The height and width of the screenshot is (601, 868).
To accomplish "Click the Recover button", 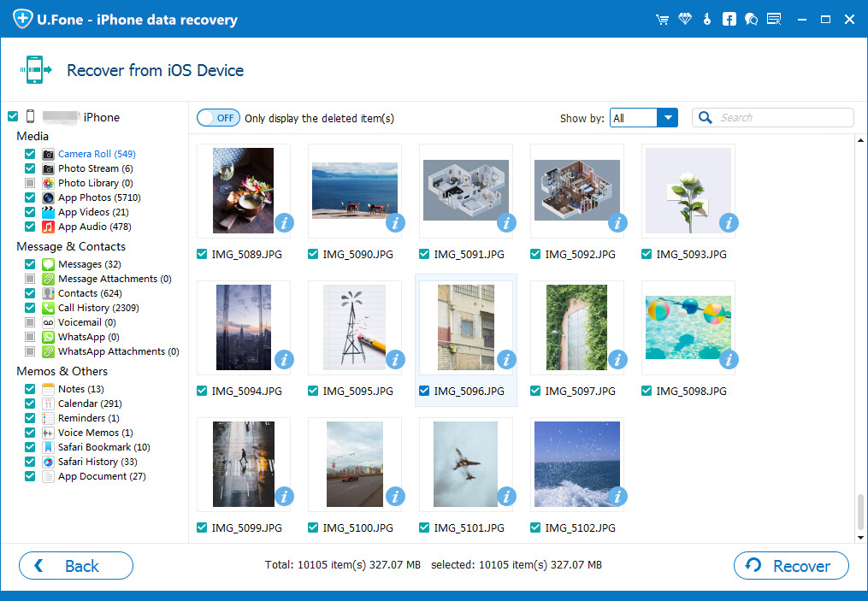I will click(791, 566).
